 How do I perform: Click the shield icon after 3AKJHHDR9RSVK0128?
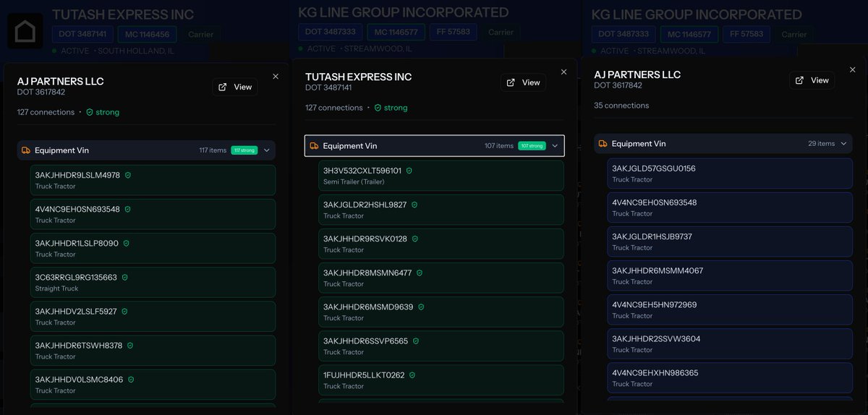click(x=414, y=239)
